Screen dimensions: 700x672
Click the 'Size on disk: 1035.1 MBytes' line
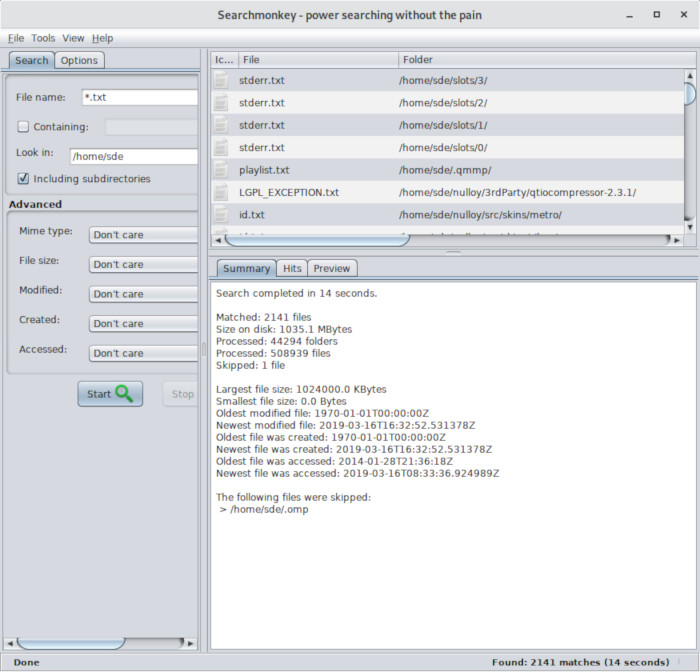(284, 329)
